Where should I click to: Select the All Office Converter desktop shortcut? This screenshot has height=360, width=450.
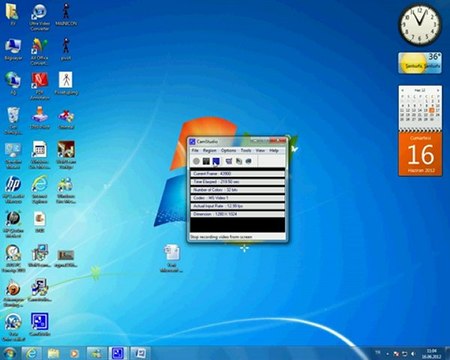tap(39, 52)
